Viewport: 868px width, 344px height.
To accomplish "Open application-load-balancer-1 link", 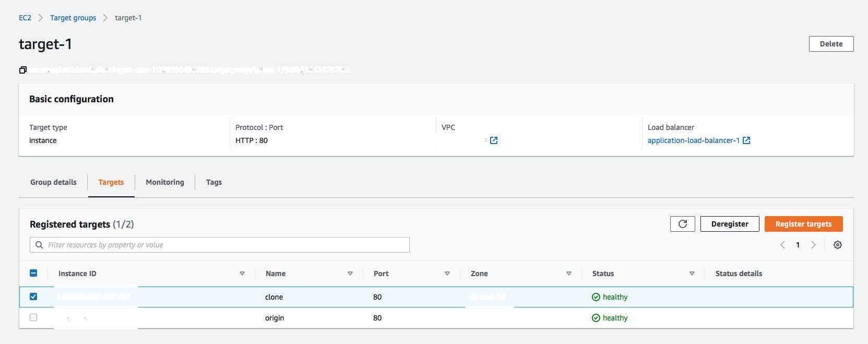I will pyautogui.click(x=693, y=140).
